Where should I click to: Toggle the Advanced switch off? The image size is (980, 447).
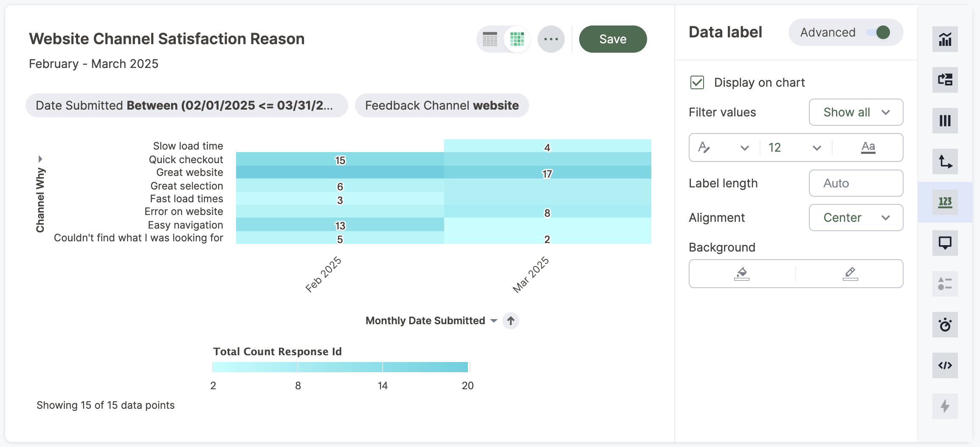(878, 33)
